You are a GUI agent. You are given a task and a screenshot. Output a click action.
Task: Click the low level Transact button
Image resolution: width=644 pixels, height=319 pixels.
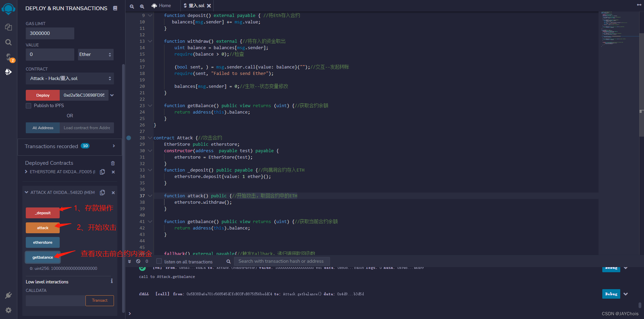[x=100, y=301]
